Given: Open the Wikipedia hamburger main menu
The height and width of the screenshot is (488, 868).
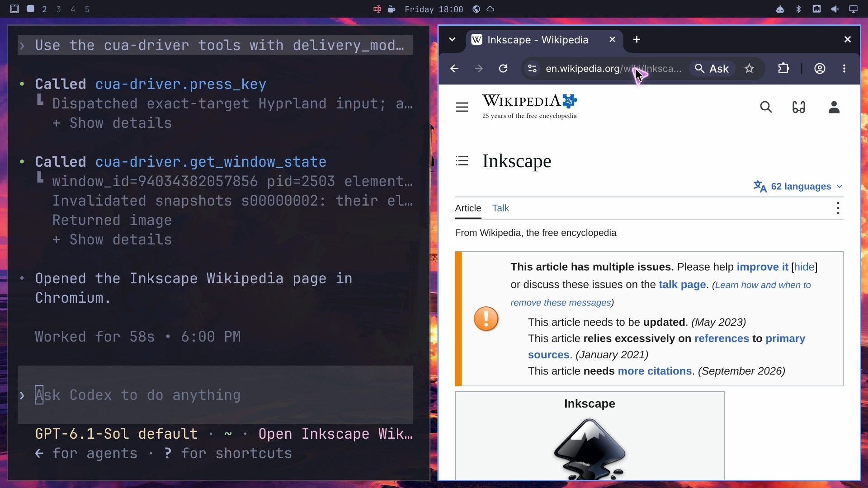Looking at the screenshot, I should [x=462, y=107].
